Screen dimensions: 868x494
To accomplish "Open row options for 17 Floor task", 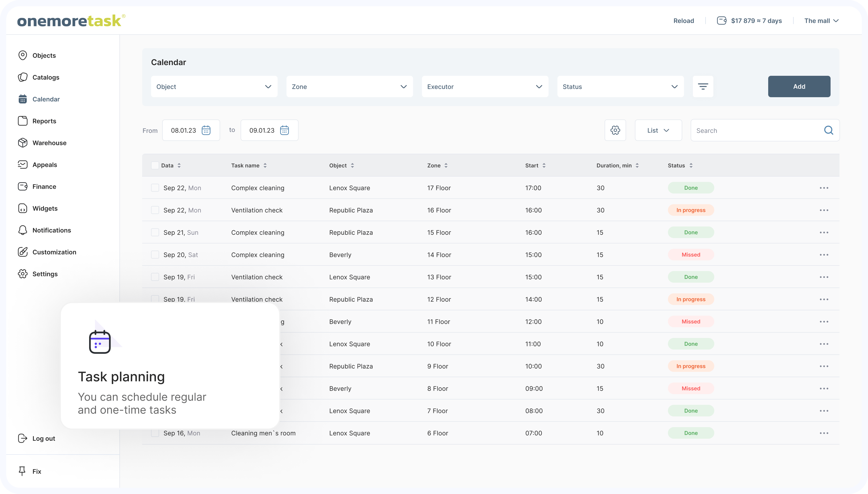I will tap(823, 188).
